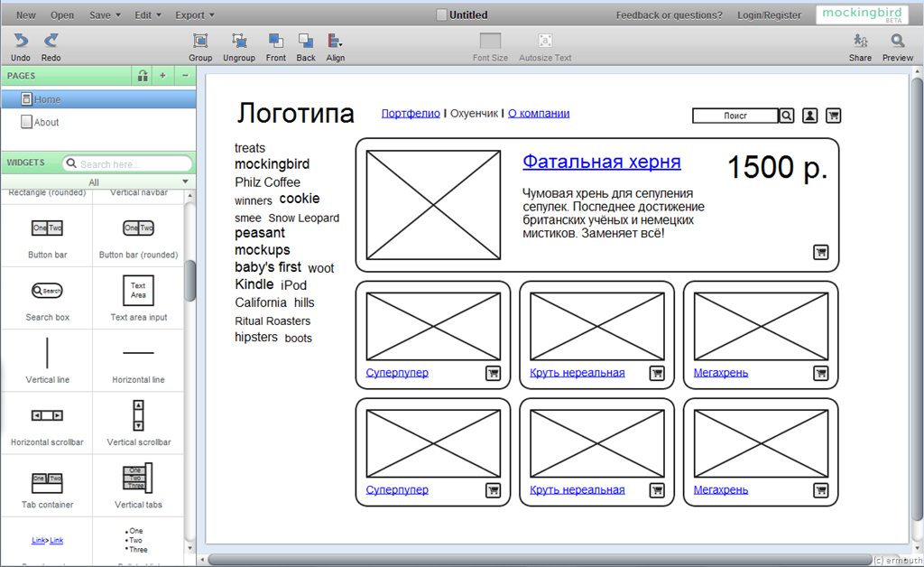
Task: Click the Охуенчик navigation text
Action: tap(474, 113)
